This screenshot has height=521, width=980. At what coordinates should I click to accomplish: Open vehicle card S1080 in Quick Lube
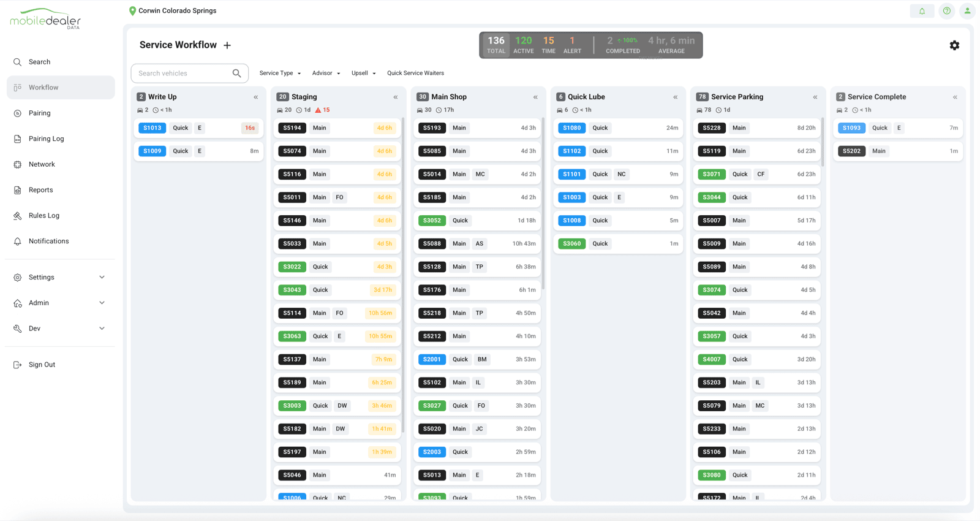click(618, 128)
